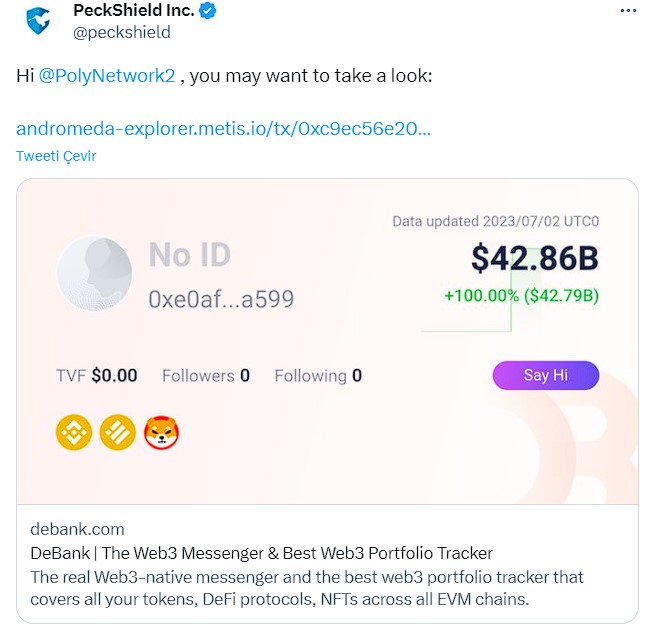Open the debank.com domain link
This screenshot has height=630, width=649.
coord(77,529)
